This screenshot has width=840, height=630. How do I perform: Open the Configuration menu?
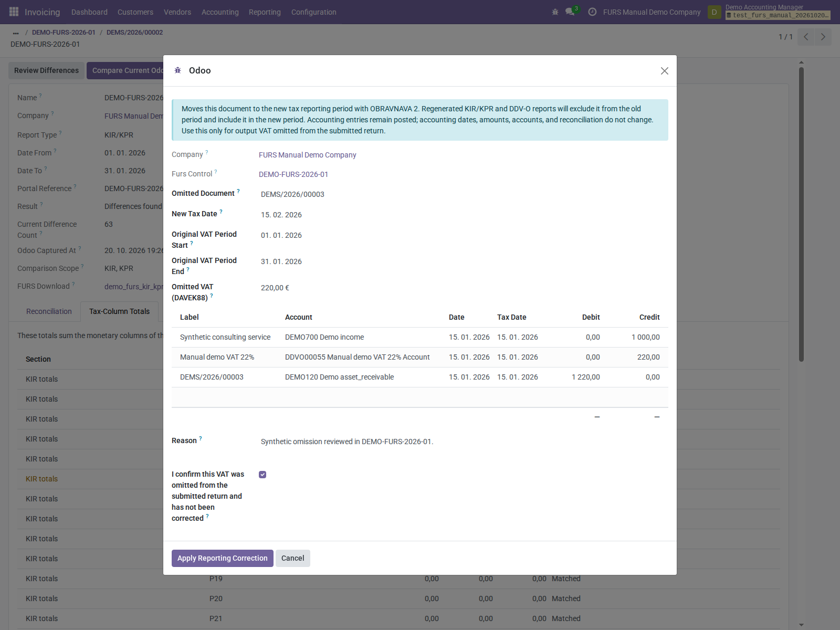314,12
